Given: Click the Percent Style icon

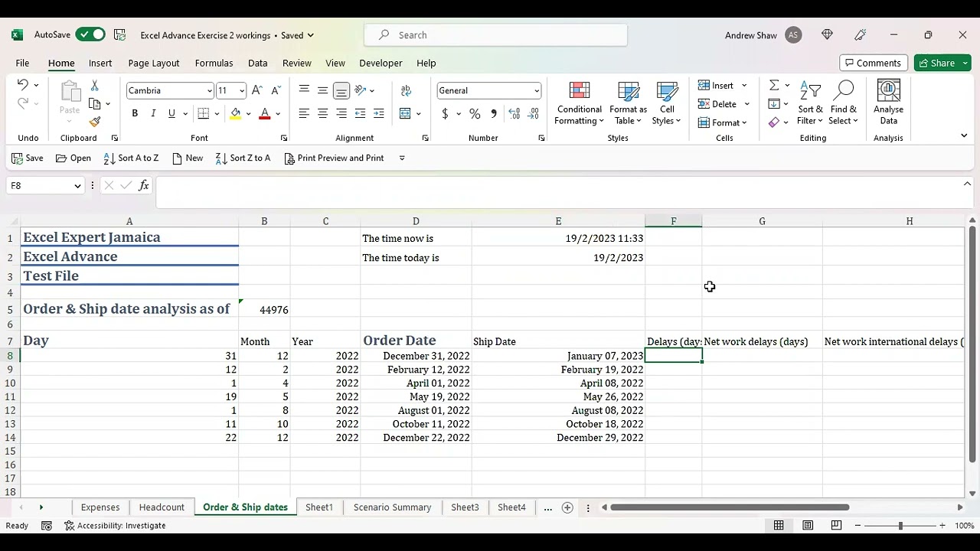Looking at the screenshot, I should pyautogui.click(x=475, y=113).
